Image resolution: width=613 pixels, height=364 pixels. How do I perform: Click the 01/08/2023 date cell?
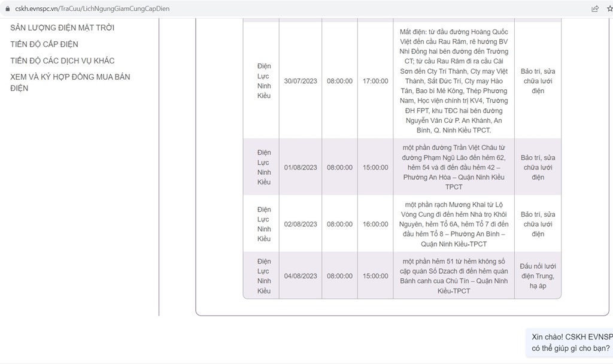[x=301, y=167]
